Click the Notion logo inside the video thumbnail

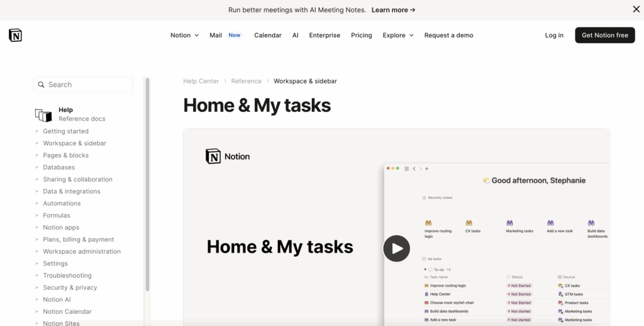[213, 156]
